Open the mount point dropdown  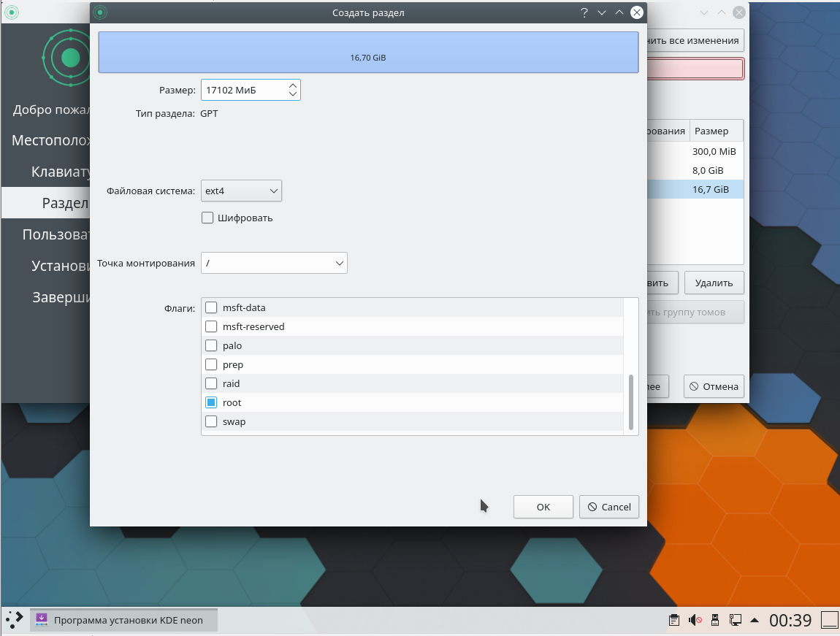click(274, 263)
